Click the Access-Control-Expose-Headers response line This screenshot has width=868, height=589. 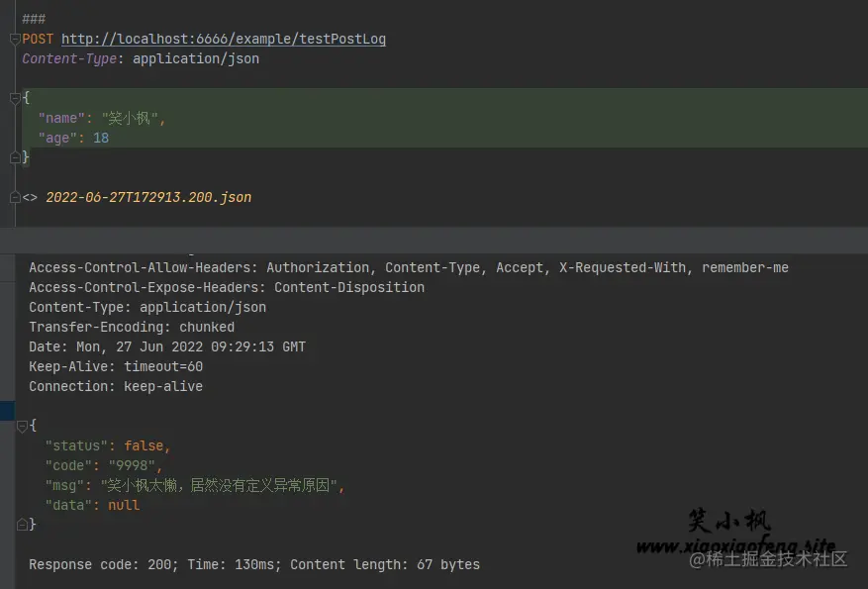(x=227, y=288)
